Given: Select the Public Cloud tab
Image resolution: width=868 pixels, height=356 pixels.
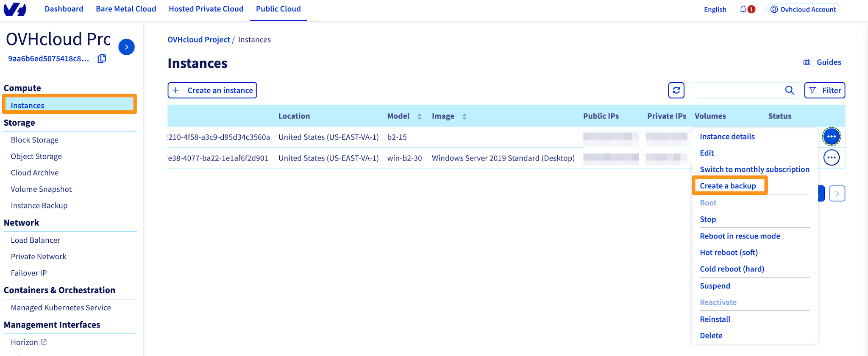Looking at the screenshot, I should coord(278,9).
